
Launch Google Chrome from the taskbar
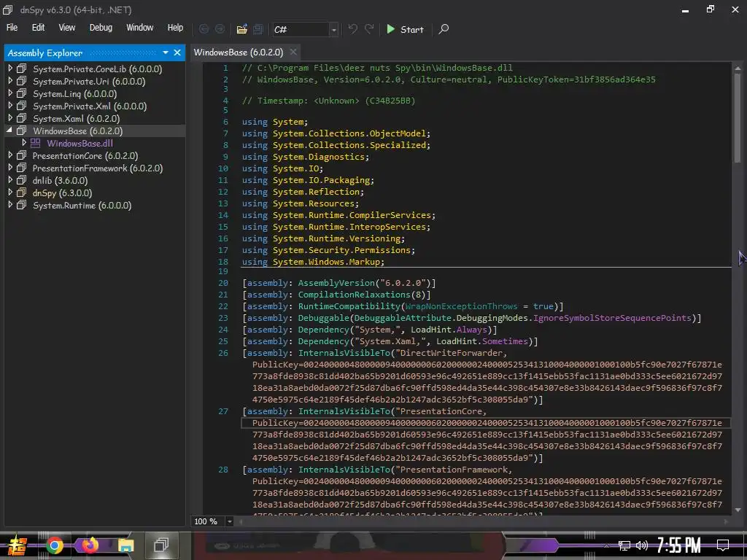tap(54, 545)
